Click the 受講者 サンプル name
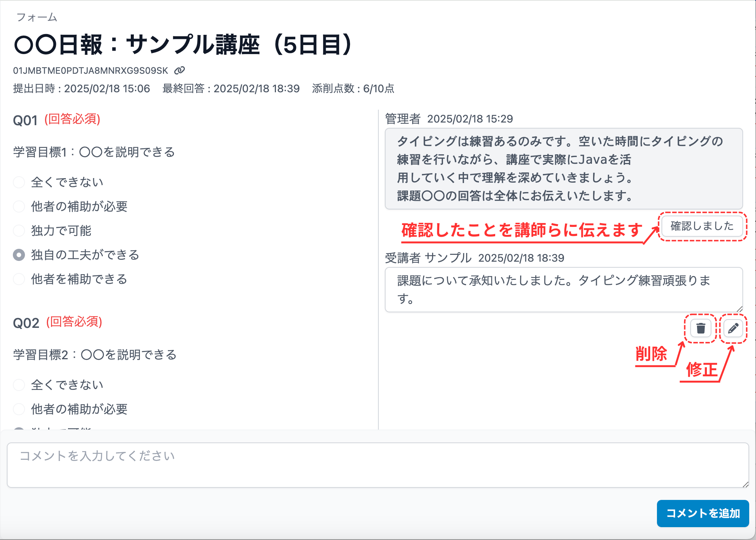The width and height of the screenshot is (756, 540). [427, 258]
